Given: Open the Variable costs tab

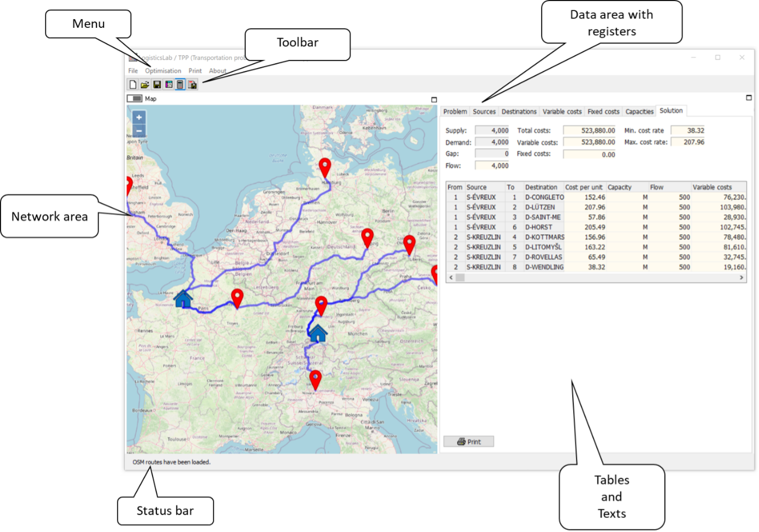Looking at the screenshot, I should point(562,112).
